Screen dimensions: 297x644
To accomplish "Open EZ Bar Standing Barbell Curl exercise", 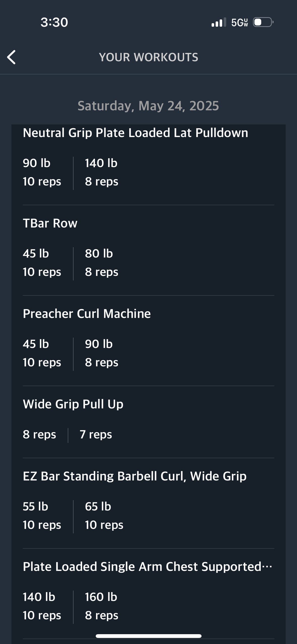I will [135, 476].
